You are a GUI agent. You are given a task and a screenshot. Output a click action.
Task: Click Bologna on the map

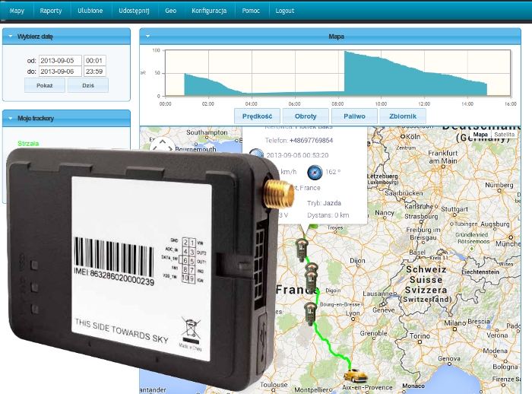coord(505,367)
